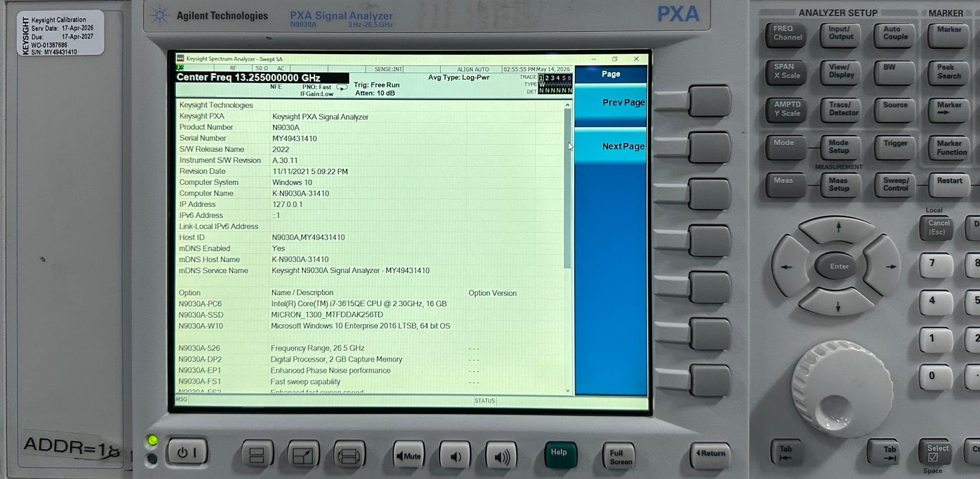The image size is (980, 479).
Task: Click the next window key beside zoom
Action: (x=349, y=456)
